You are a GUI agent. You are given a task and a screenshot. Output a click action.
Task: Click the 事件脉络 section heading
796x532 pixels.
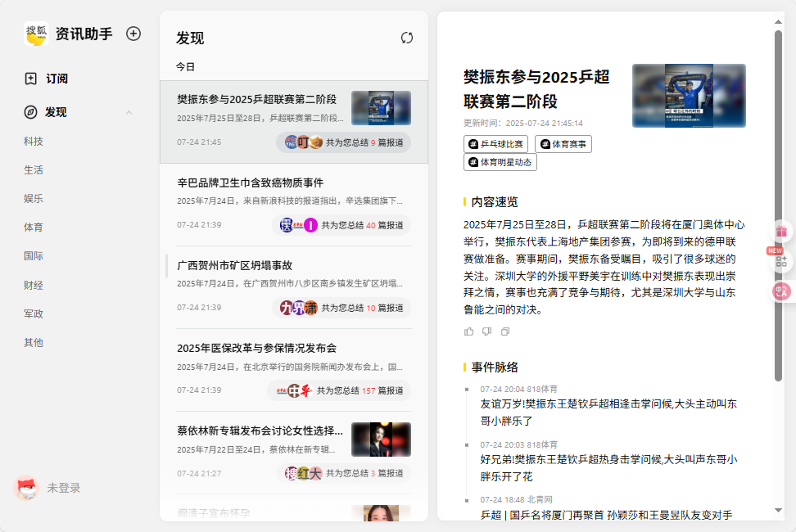[x=495, y=367]
